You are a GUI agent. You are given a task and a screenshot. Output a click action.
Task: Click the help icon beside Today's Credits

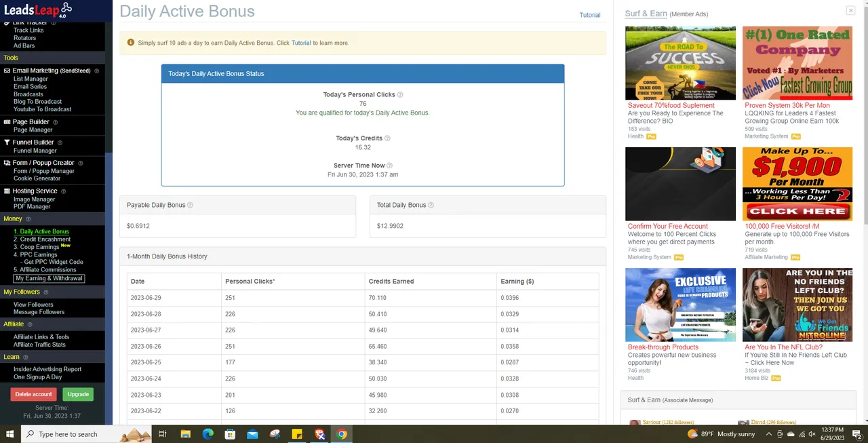(x=387, y=138)
